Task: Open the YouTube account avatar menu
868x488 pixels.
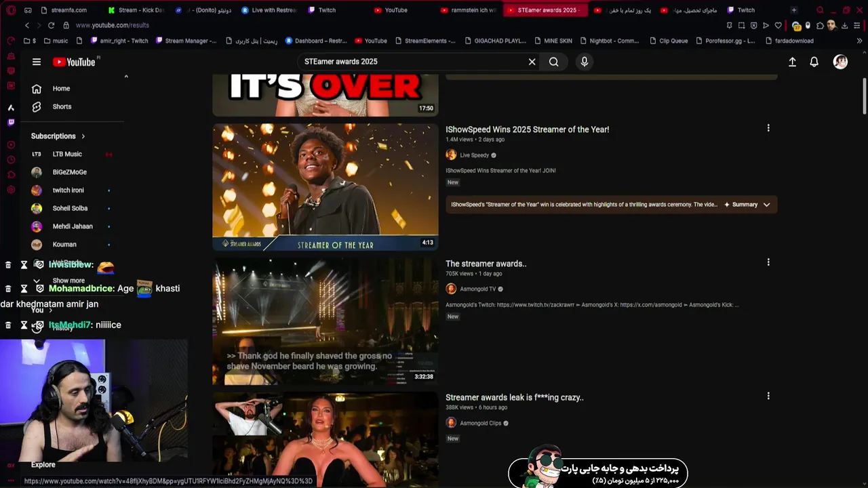Action: (x=840, y=62)
